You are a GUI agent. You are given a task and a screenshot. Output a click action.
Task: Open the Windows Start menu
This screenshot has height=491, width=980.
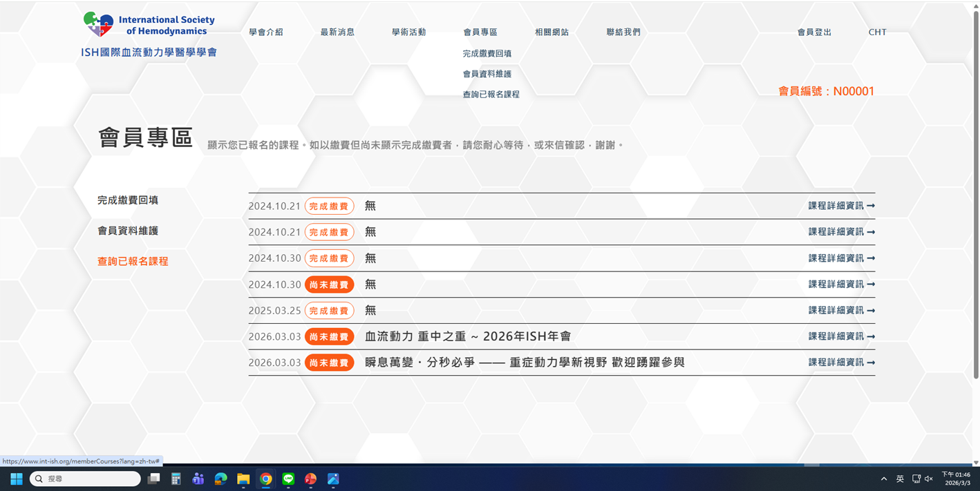17,479
